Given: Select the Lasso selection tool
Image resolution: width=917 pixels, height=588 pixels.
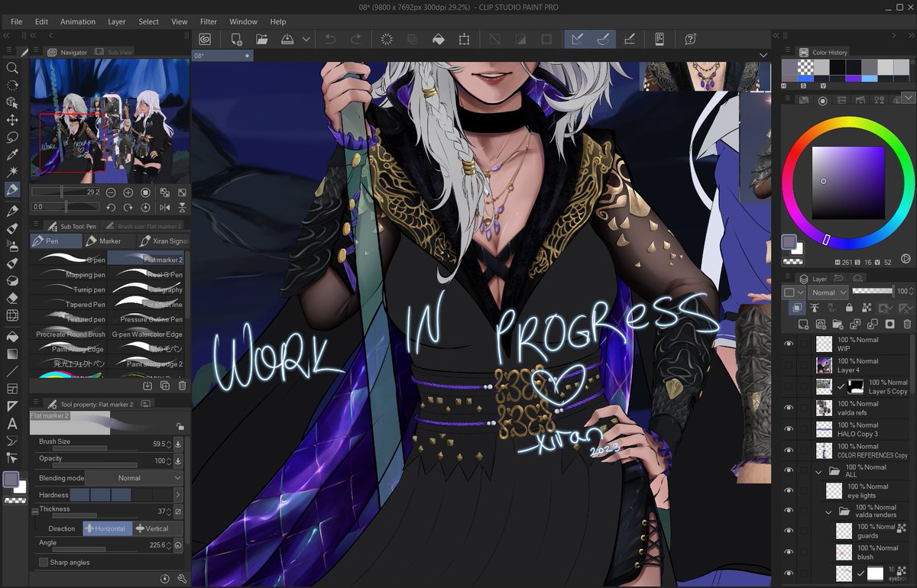Looking at the screenshot, I should (x=12, y=137).
